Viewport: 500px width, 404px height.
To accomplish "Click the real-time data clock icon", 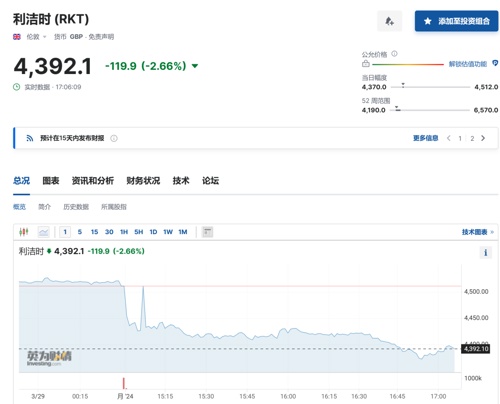I will pos(17,87).
